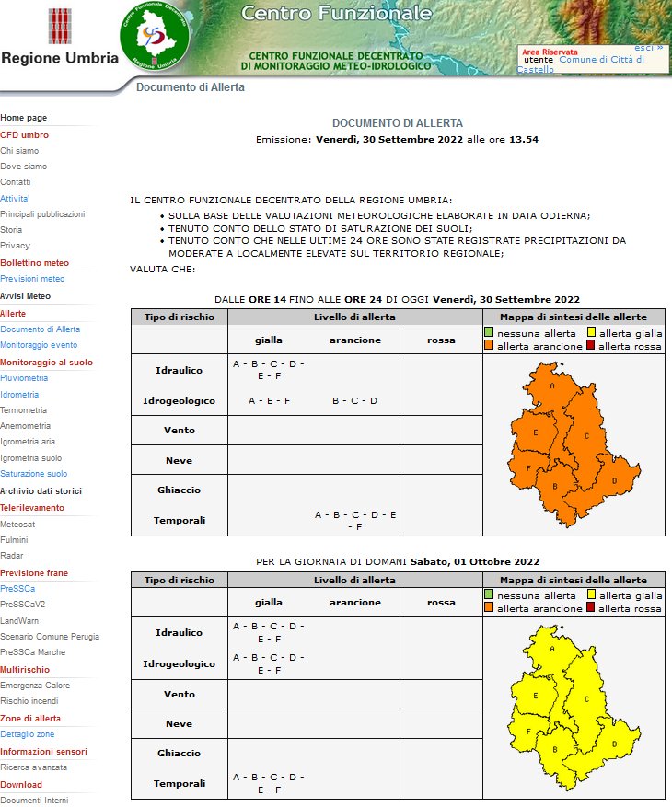The height and width of the screenshot is (807, 672).
Task: Open Attivita' in CFD umbro section
Action: [x=15, y=198]
